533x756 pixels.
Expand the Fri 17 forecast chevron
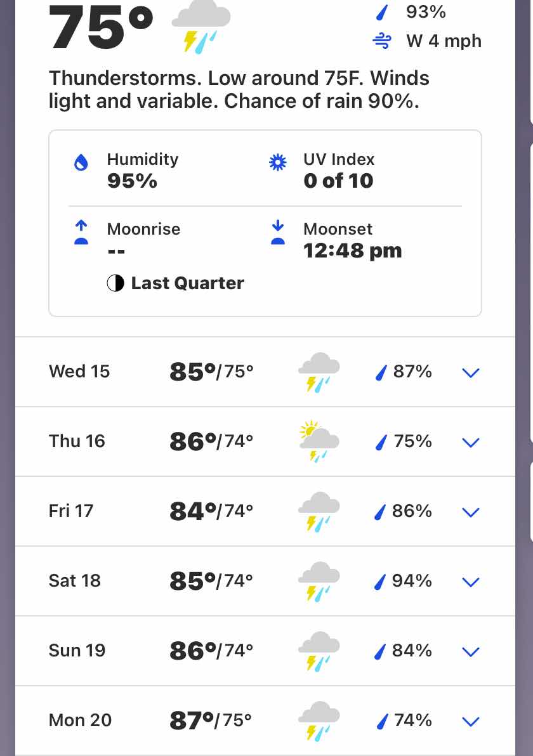471,512
